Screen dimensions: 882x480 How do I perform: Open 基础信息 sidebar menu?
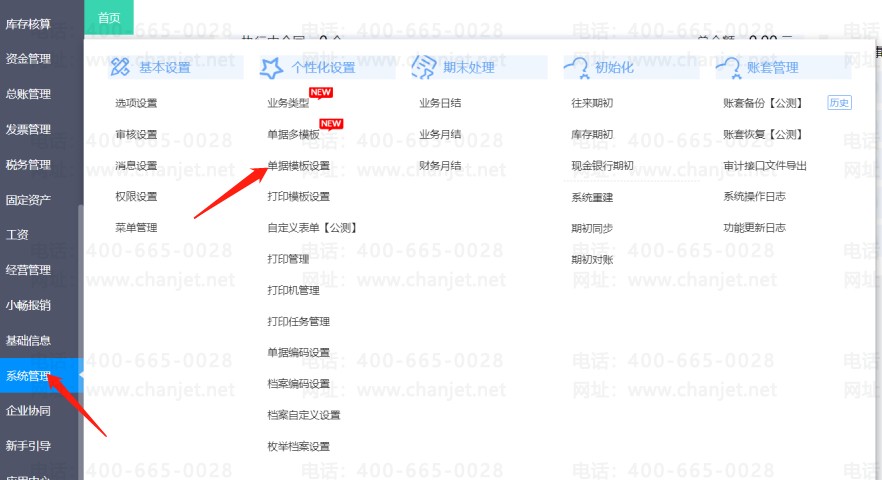[x=28, y=340]
